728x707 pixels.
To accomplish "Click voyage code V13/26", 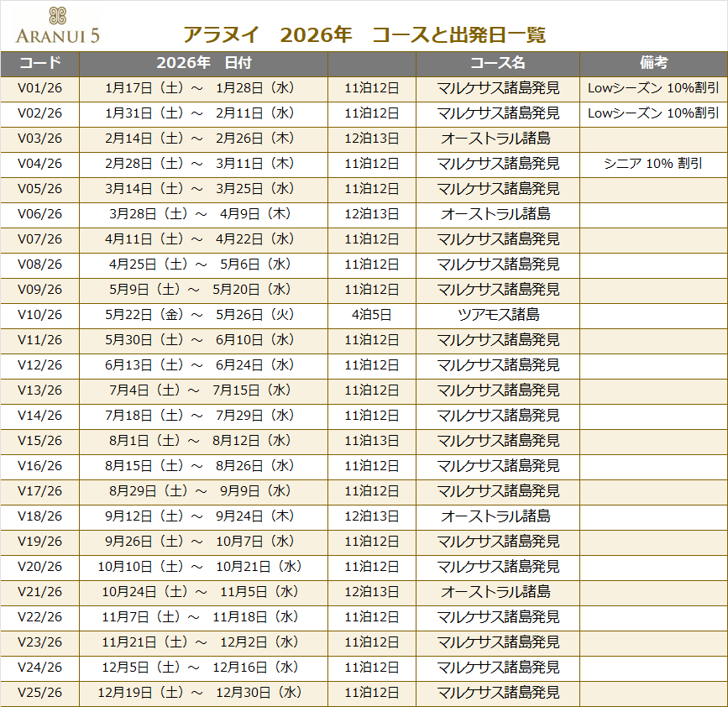I will tap(39, 390).
